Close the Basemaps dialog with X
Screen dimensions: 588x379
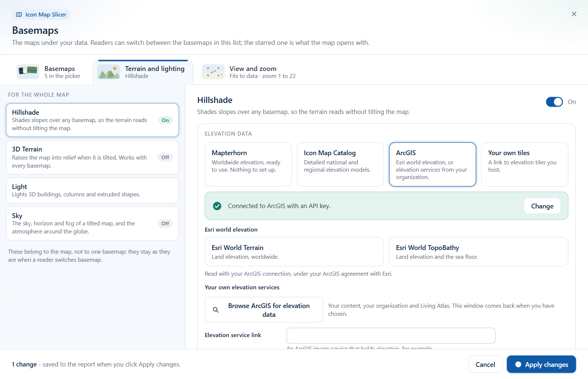(x=574, y=14)
